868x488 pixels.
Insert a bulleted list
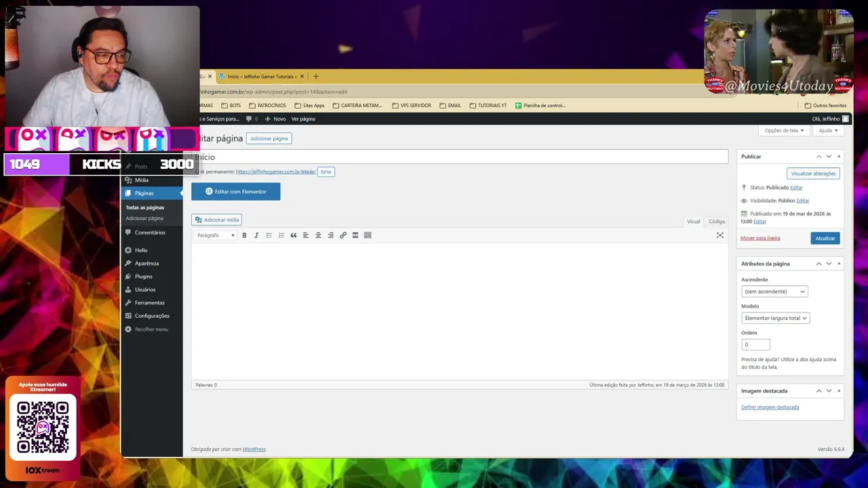pos(269,235)
